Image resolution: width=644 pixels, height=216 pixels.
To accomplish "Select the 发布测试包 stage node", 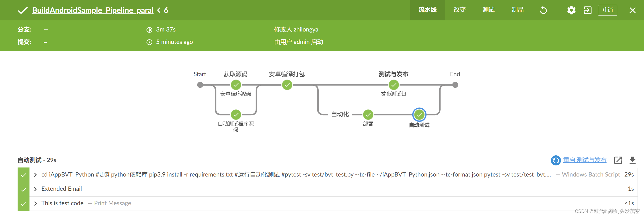I will click(x=394, y=85).
